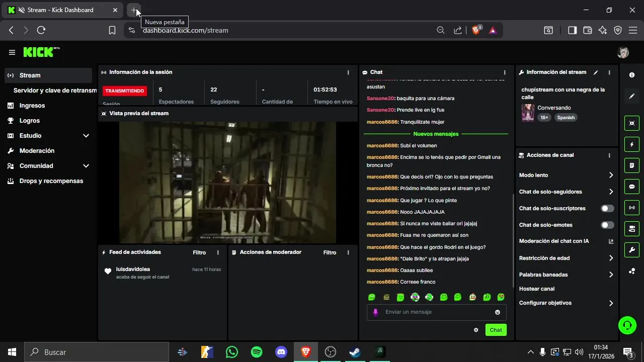644x362 pixels.
Task: Click the pencil edit-layout icon in right sidebar
Action: (x=632, y=96)
